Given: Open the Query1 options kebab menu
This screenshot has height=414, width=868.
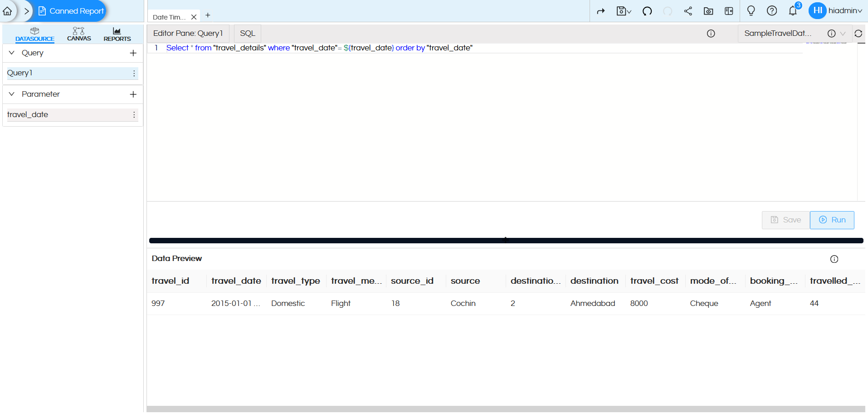Looking at the screenshot, I should (134, 73).
